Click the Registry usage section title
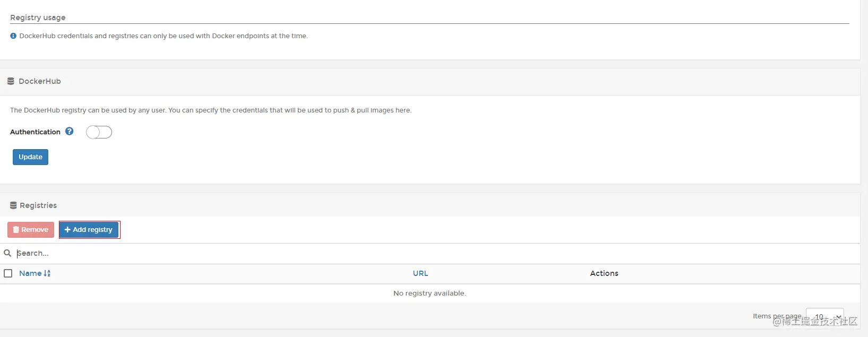 point(38,18)
